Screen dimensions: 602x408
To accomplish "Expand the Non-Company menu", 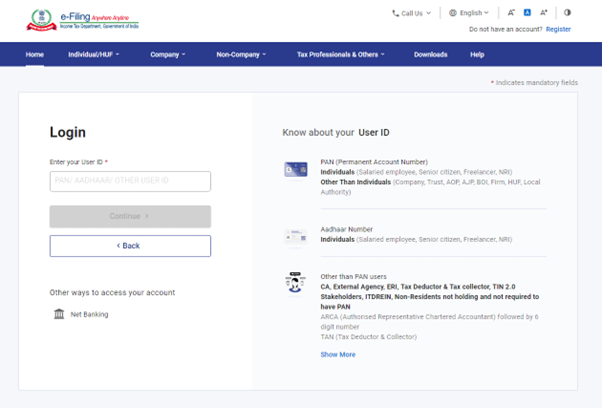I will 241,55.
